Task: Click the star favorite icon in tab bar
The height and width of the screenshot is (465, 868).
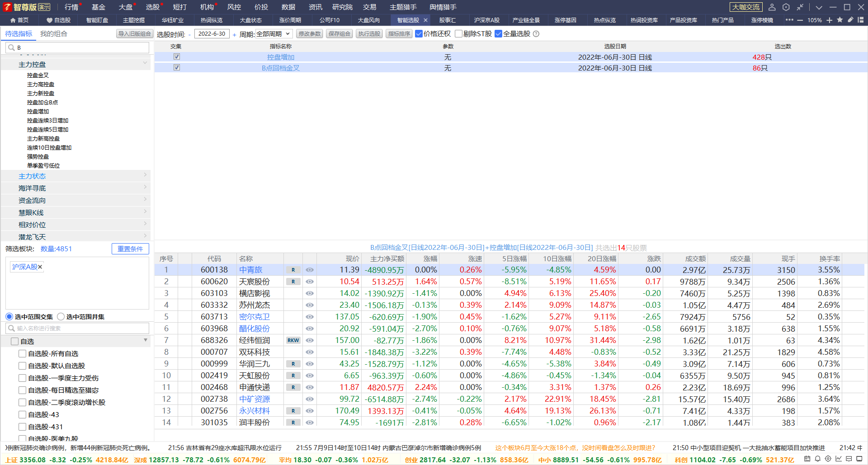Action: point(840,20)
